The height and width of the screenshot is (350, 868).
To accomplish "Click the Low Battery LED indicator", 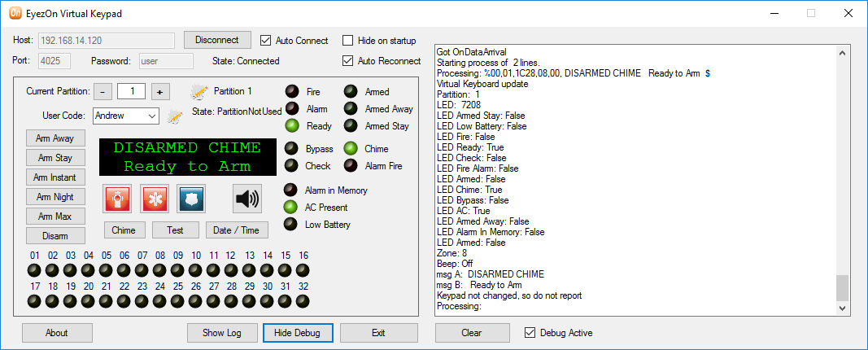I will [x=290, y=225].
